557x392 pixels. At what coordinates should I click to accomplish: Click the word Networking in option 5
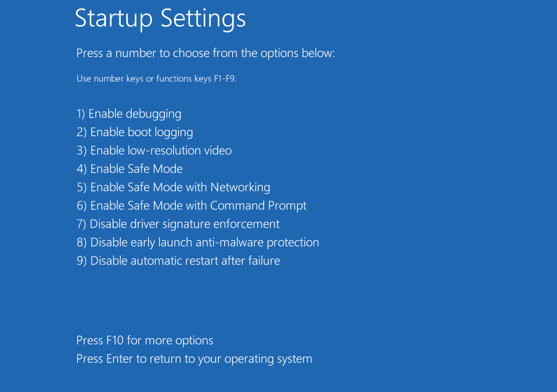[240, 187]
